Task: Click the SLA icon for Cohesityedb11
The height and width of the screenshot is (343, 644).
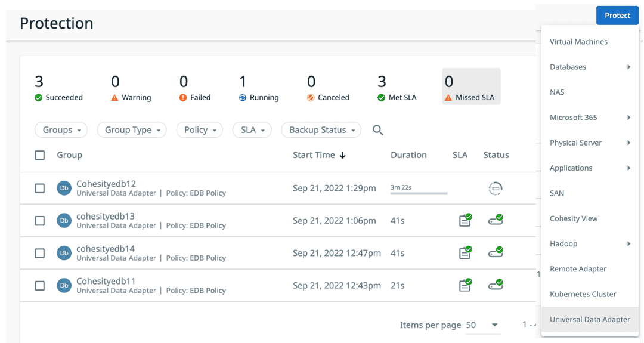Action: coord(465,285)
